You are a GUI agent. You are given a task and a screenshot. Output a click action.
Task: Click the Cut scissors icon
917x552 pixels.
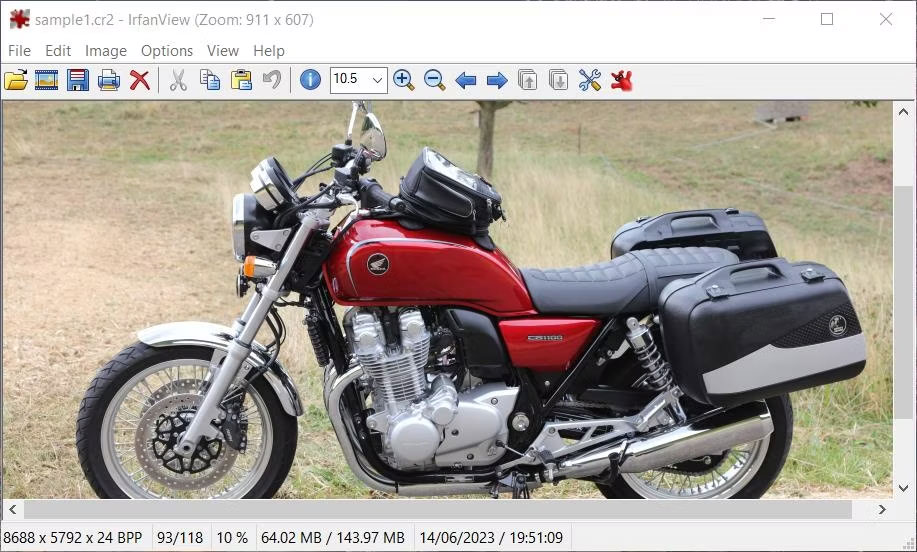click(x=178, y=80)
